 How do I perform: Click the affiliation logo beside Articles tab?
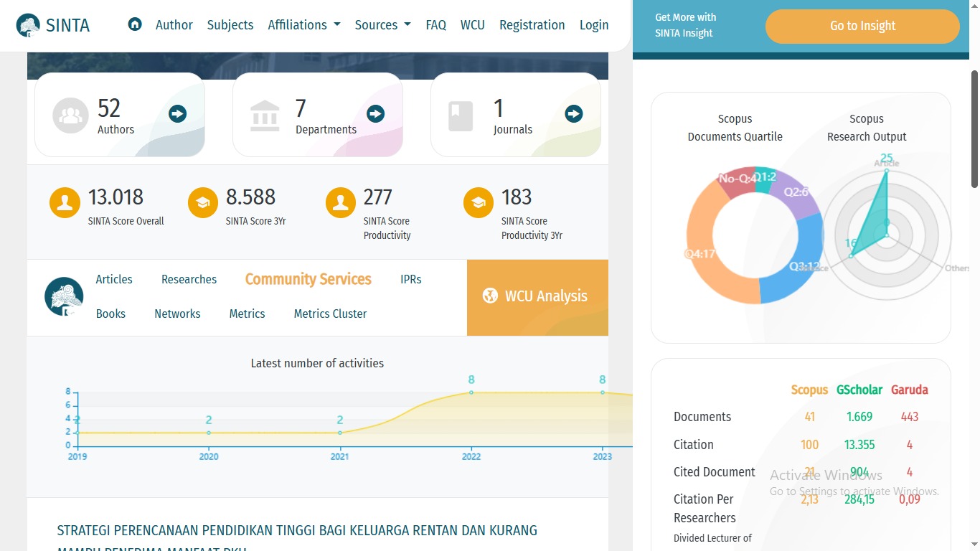(x=64, y=296)
